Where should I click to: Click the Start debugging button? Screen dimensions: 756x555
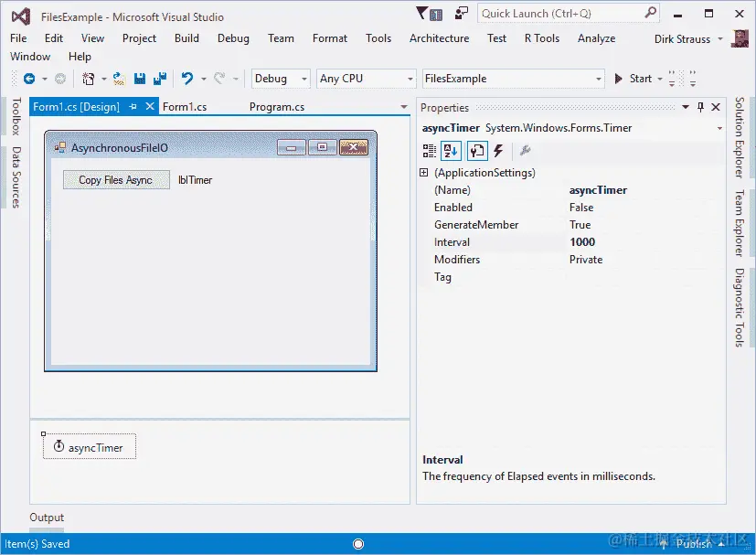point(634,79)
